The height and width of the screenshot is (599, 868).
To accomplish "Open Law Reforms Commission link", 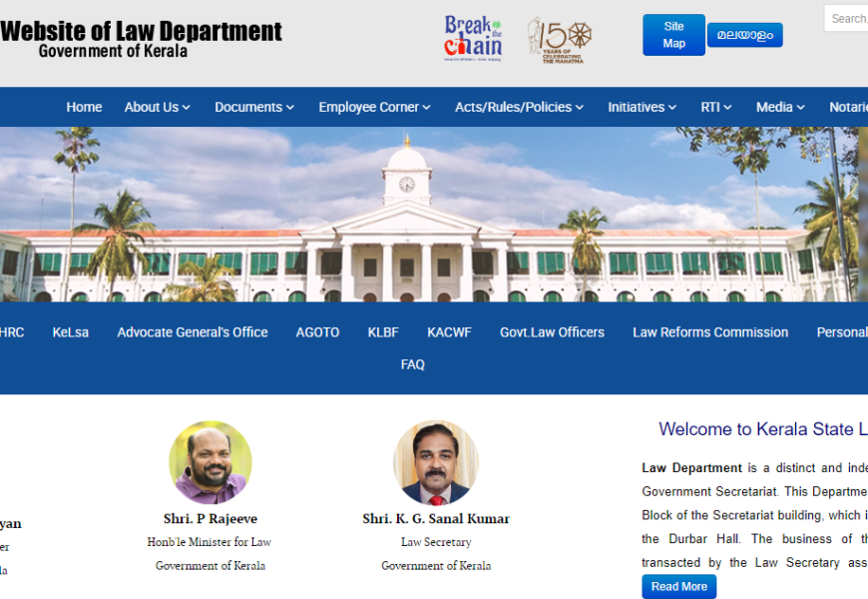I will point(710,332).
